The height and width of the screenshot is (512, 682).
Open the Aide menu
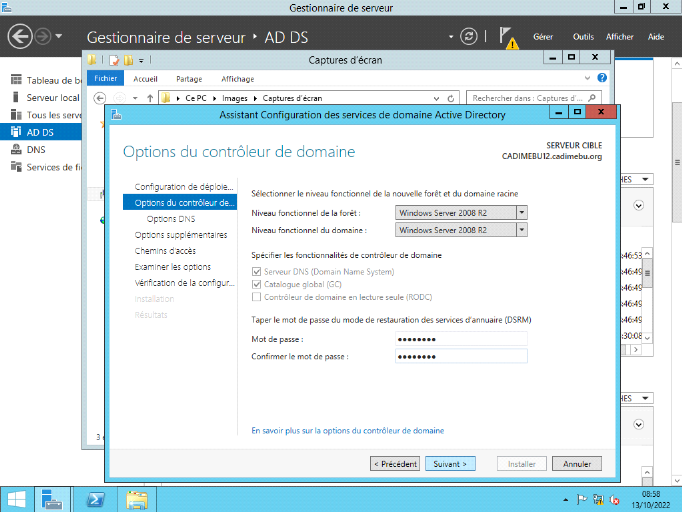point(656,37)
